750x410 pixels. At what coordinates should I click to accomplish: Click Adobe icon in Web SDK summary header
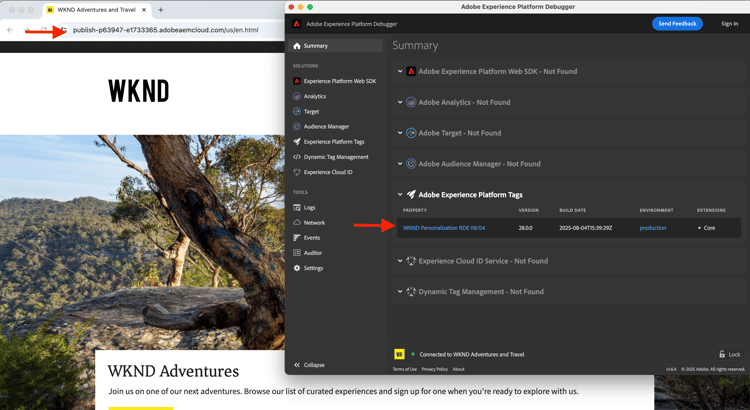410,71
